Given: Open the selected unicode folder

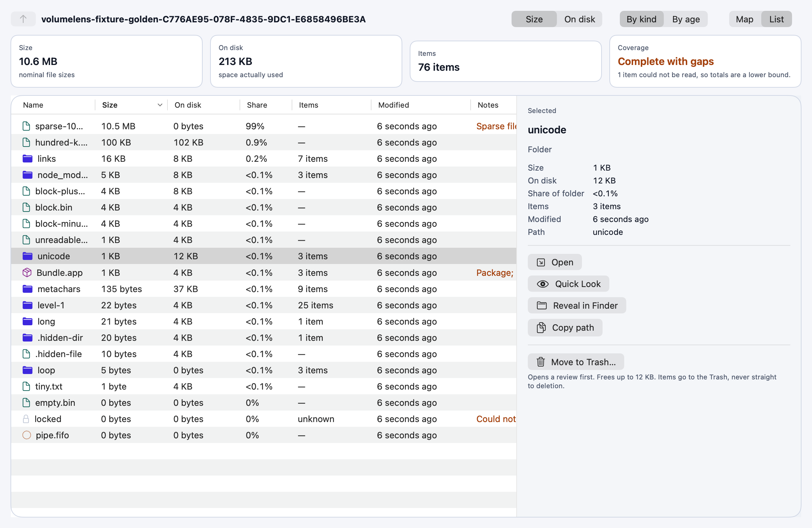Looking at the screenshot, I should click(555, 262).
